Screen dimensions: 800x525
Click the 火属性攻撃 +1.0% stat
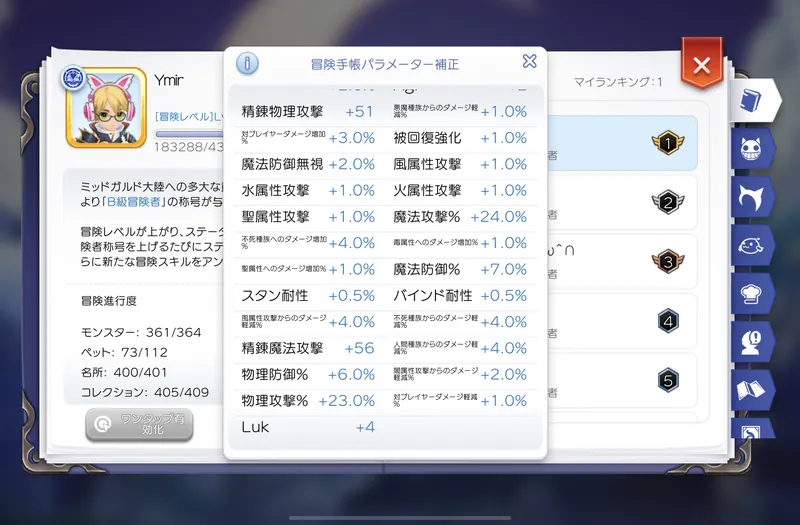460,191
